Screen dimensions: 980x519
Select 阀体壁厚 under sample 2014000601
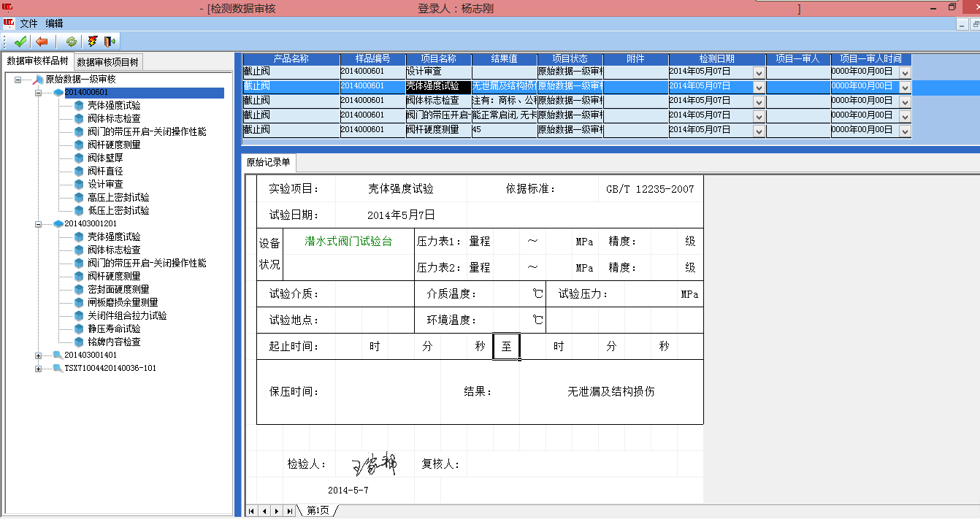click(105, 158)
